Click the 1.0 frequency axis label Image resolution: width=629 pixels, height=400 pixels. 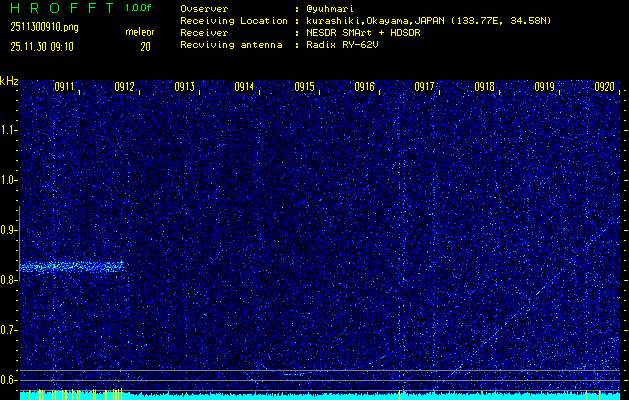pos(9,180)
